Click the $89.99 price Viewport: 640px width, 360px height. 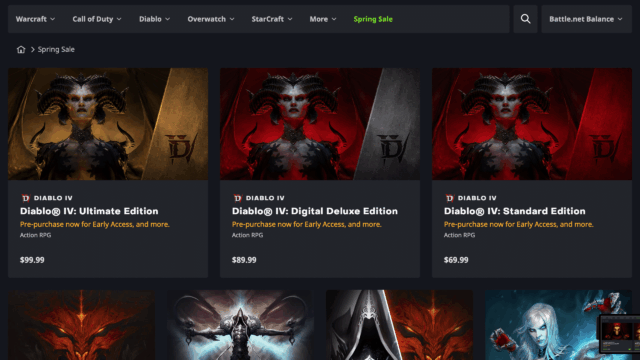point(244,260)
